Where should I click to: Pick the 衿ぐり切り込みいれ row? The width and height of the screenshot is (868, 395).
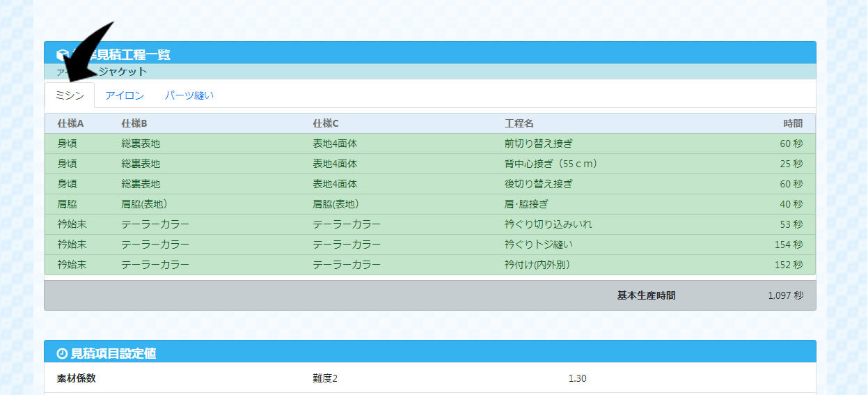(549, 224)
